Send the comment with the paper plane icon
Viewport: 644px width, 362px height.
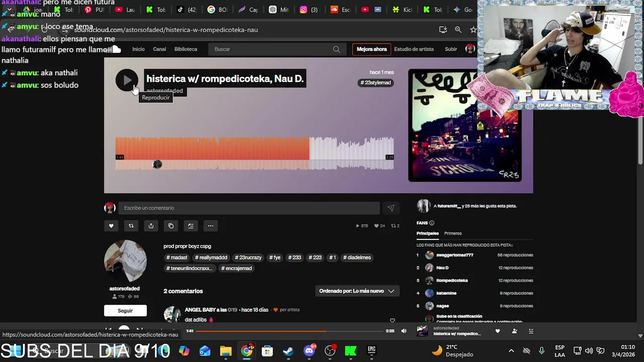391,208
